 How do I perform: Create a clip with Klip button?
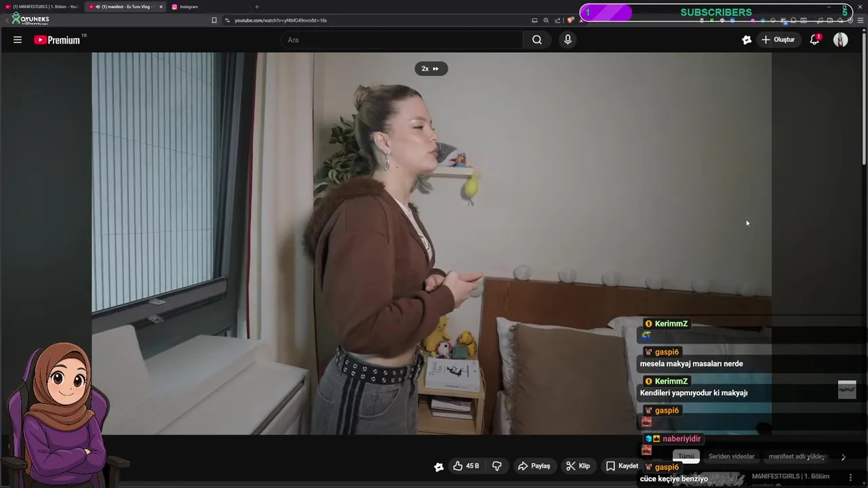[x=578, y=466]
